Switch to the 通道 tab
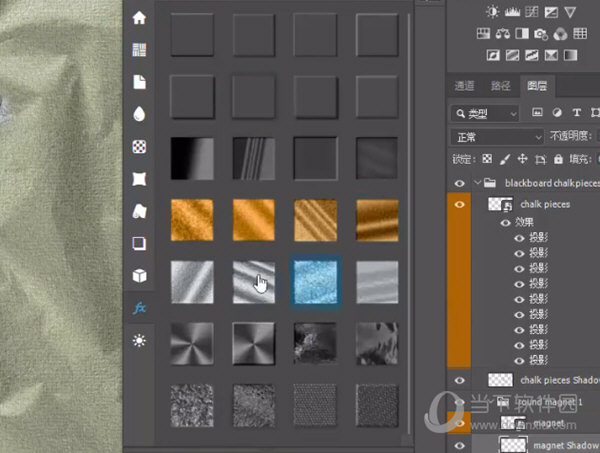600x453 pixels. 464,86
